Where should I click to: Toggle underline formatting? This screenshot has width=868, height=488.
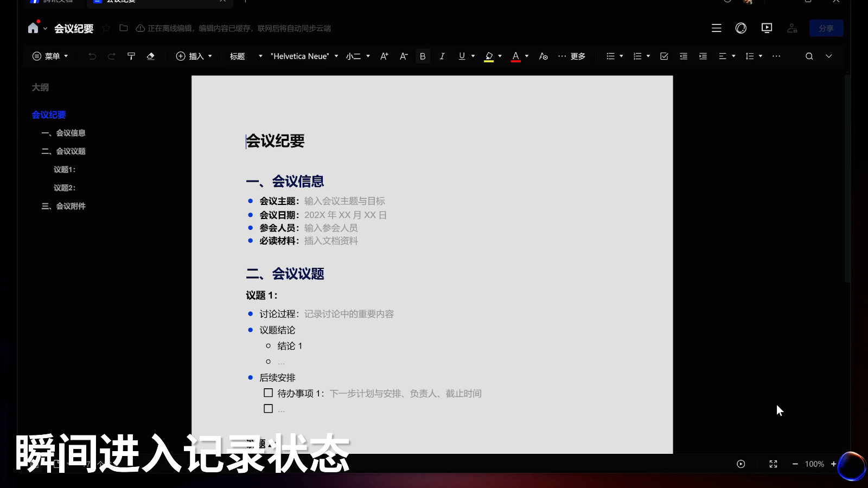[x=462, y=56]
